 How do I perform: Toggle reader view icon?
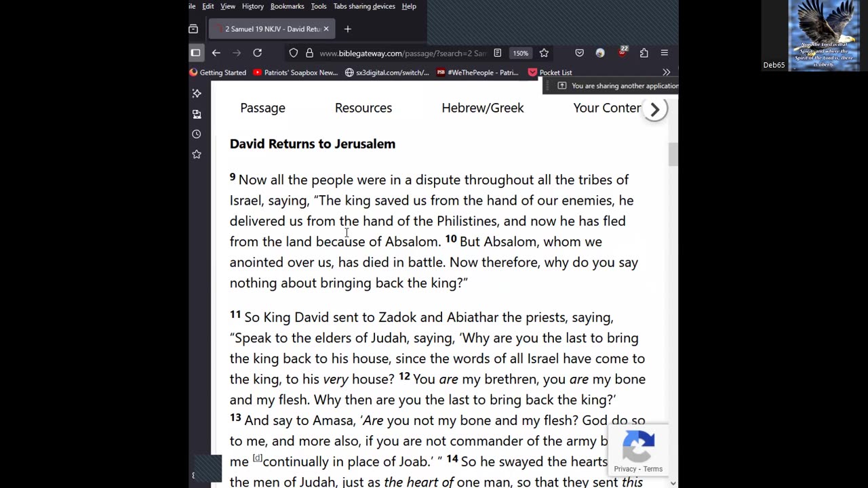tap(498, 53)
